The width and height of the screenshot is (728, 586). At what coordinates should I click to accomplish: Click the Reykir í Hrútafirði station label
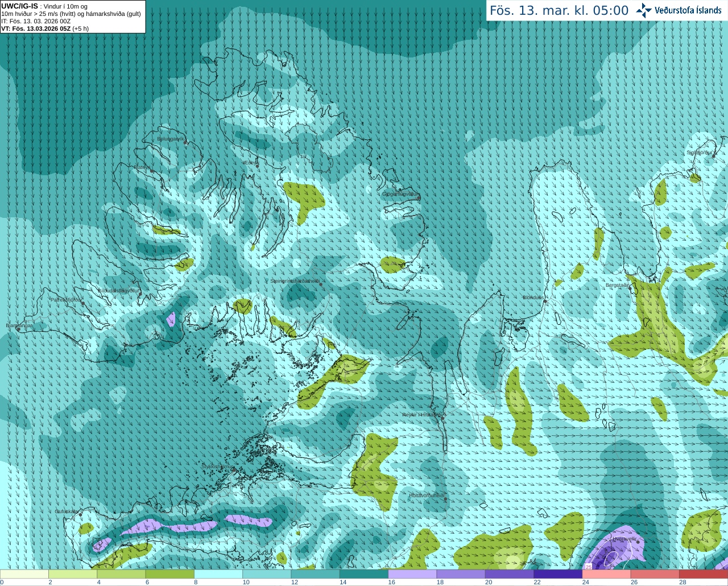pos(422,415)
